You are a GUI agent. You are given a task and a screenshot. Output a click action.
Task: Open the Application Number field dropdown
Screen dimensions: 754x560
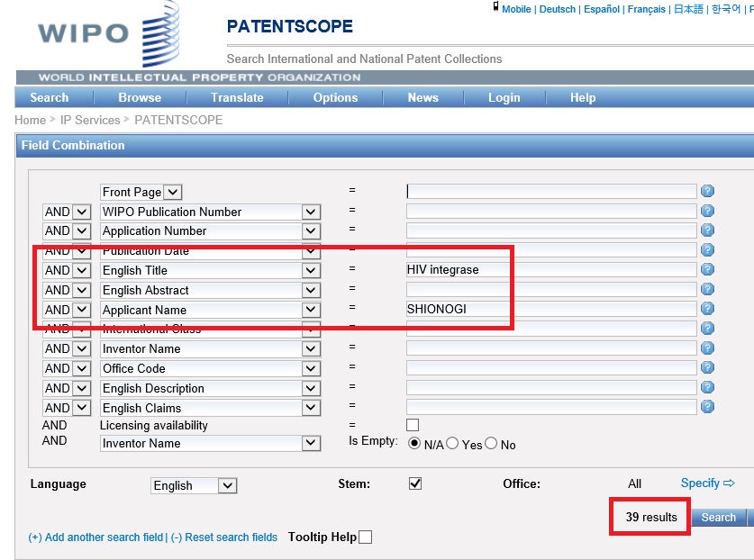(x=311, y=231)
